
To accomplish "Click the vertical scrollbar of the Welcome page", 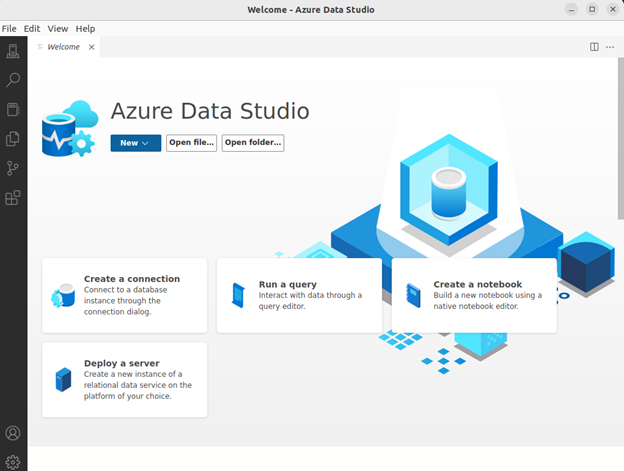I will pos(621,138).
